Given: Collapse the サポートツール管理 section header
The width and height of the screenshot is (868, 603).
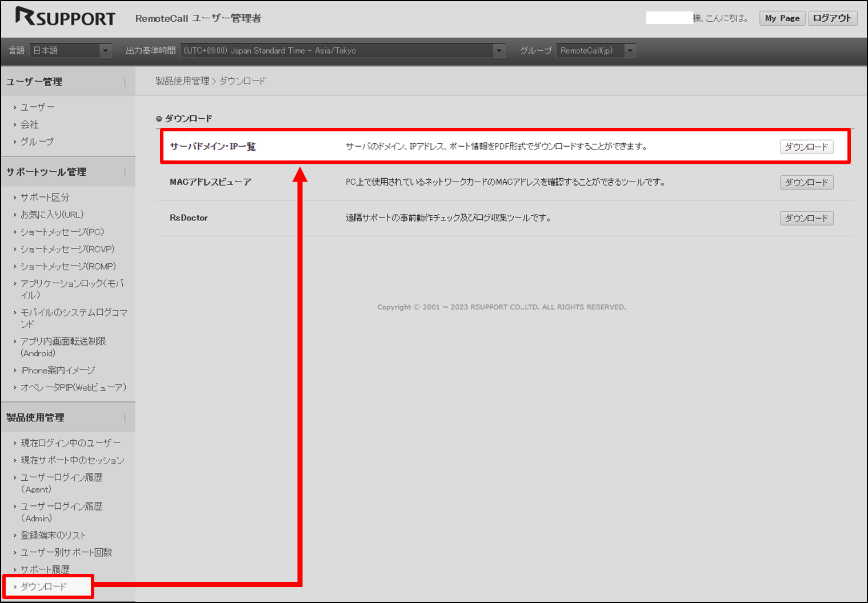Looking at the screenshot, I should tap(67, 172).
